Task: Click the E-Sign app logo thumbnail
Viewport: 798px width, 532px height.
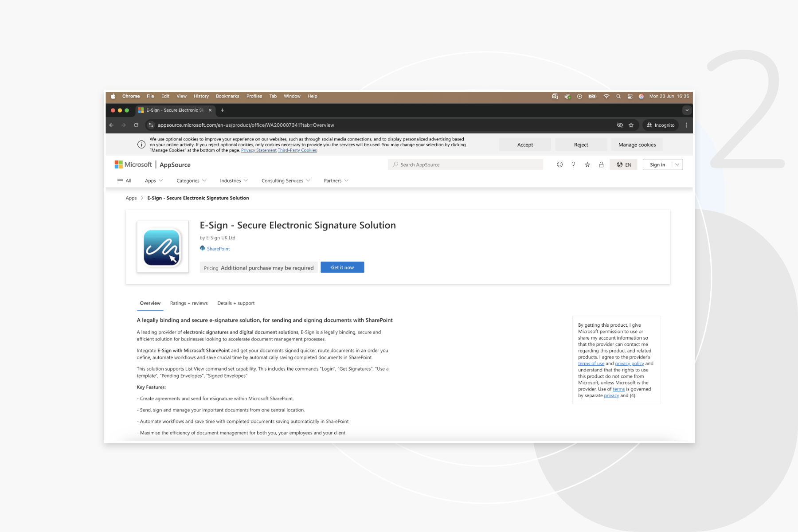Action: pyautogui.click(x=163, y=247)
